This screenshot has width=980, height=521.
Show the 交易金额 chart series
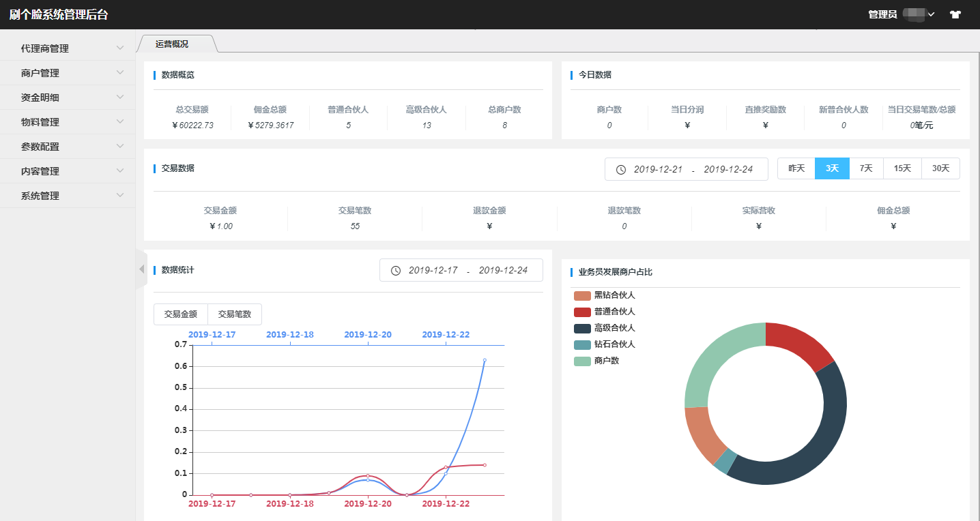click(x=181, y=314)
